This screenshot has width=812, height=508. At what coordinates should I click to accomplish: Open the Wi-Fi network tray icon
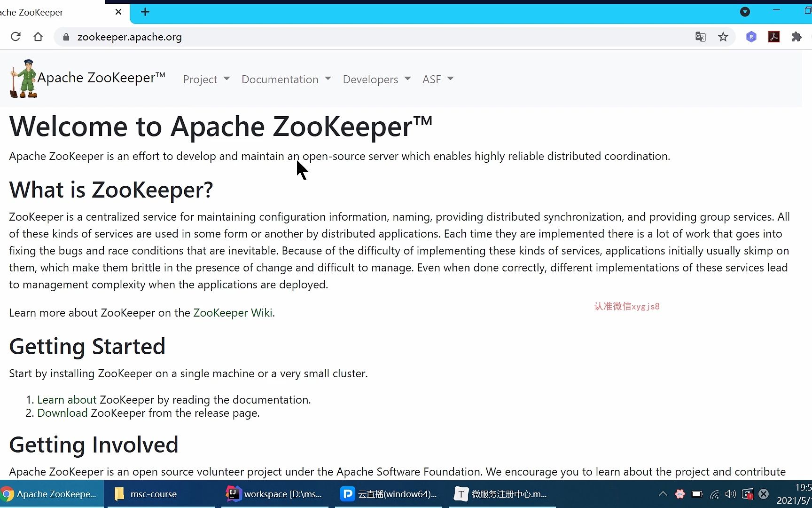tap(714, 494)
